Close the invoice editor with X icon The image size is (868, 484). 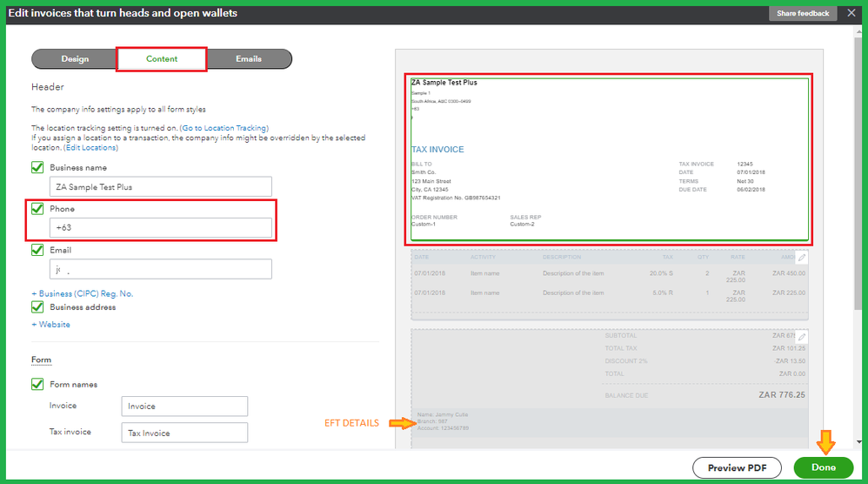(851, 13)
